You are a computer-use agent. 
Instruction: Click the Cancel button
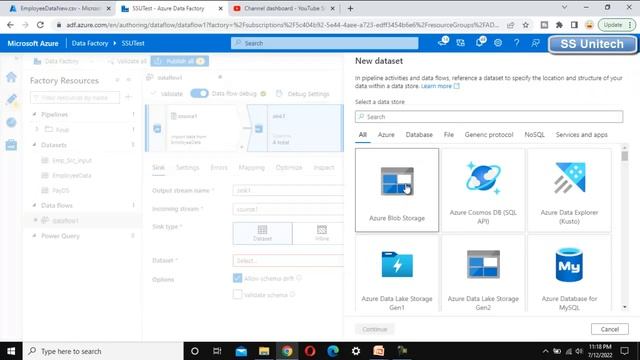[609, 329]
